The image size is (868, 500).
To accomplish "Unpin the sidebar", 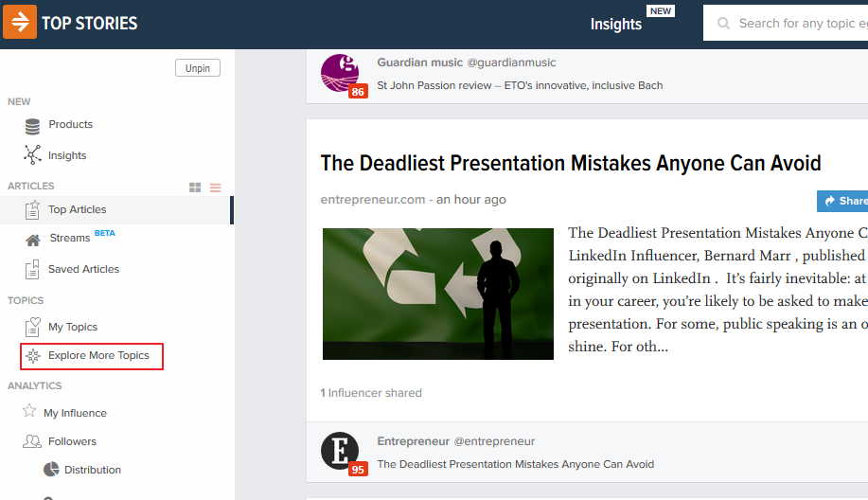I will [198, 68].
